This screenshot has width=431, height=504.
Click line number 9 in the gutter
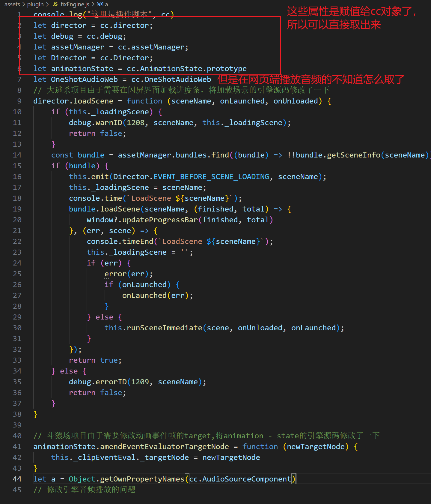[19, 101]
